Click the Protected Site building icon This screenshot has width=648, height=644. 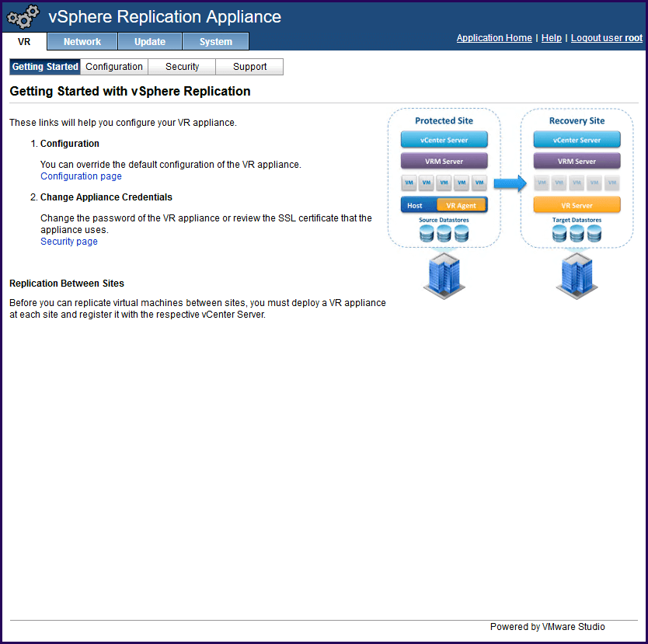point(444,276)
